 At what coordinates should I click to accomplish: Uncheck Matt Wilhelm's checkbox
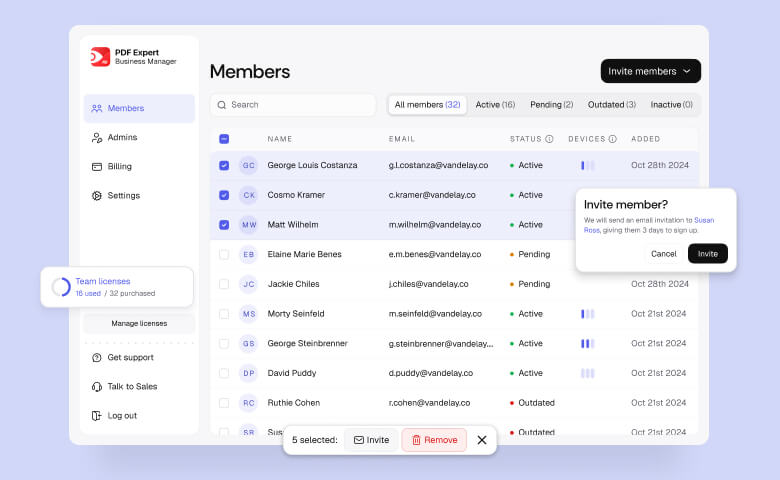[x=224, y=225]
